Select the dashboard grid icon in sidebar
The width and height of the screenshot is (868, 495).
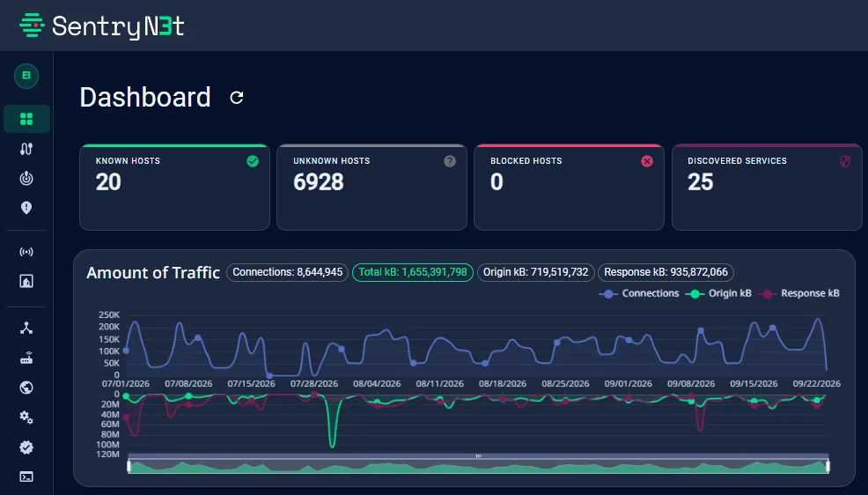tap(26, 119)
